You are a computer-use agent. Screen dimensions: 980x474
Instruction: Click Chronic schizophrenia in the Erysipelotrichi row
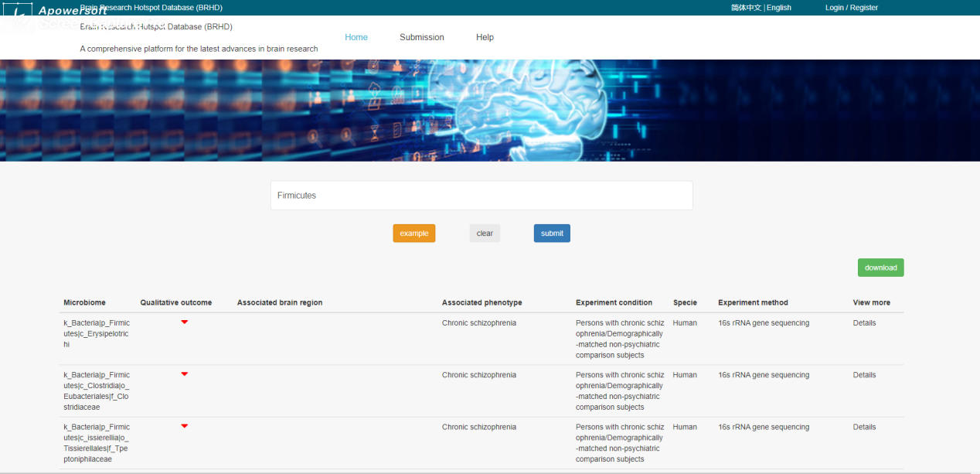479,323
